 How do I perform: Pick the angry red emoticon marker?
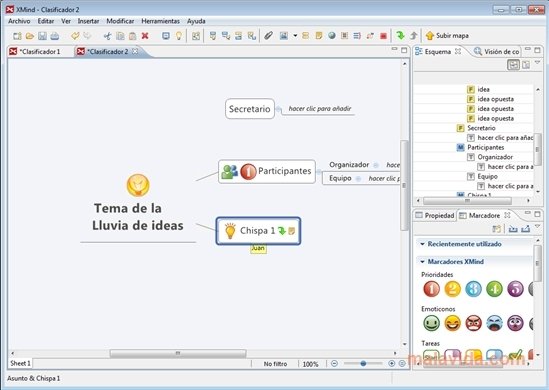tap(473, 323)
